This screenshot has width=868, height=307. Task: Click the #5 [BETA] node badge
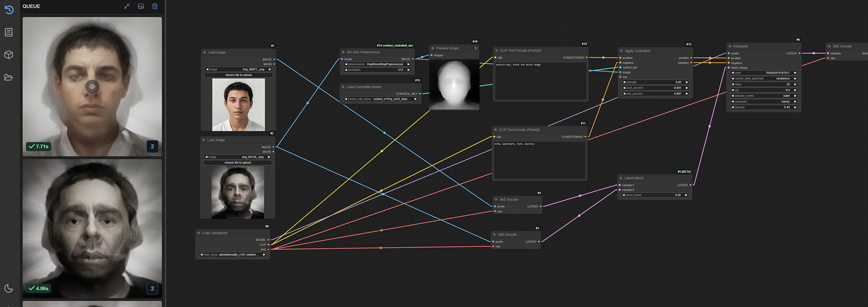pyautogui.click(x=684, y=172)
